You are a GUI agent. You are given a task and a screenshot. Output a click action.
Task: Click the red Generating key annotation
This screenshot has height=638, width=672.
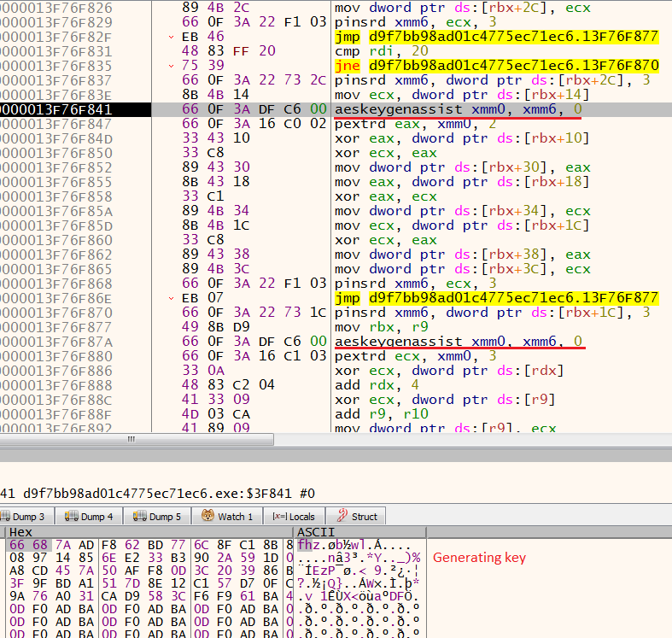point(479,558)
